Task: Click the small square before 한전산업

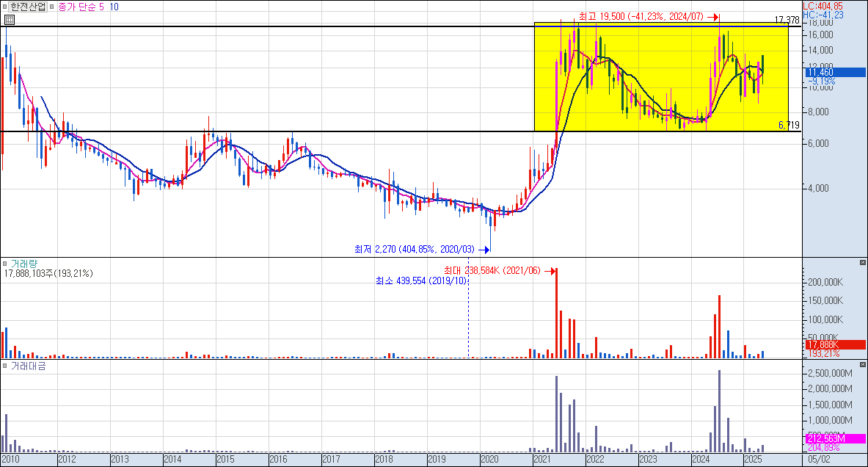Action: pyautogui.click(x=5, y=7)
